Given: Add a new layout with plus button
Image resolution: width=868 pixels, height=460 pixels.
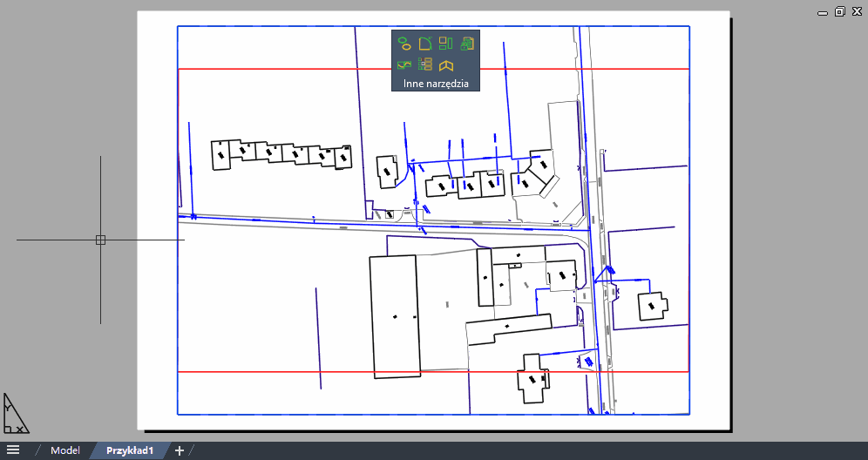Looking at the screenshot, I should (x=180, y=450).
